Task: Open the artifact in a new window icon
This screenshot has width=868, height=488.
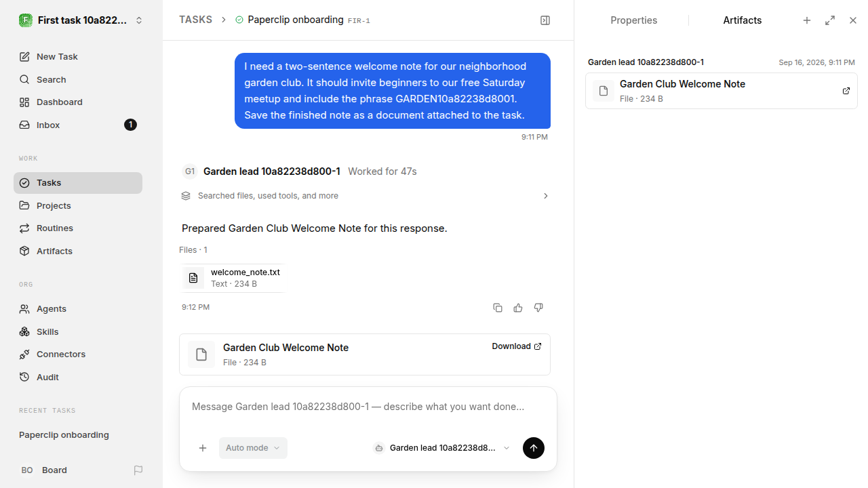Action: (846, 91)
